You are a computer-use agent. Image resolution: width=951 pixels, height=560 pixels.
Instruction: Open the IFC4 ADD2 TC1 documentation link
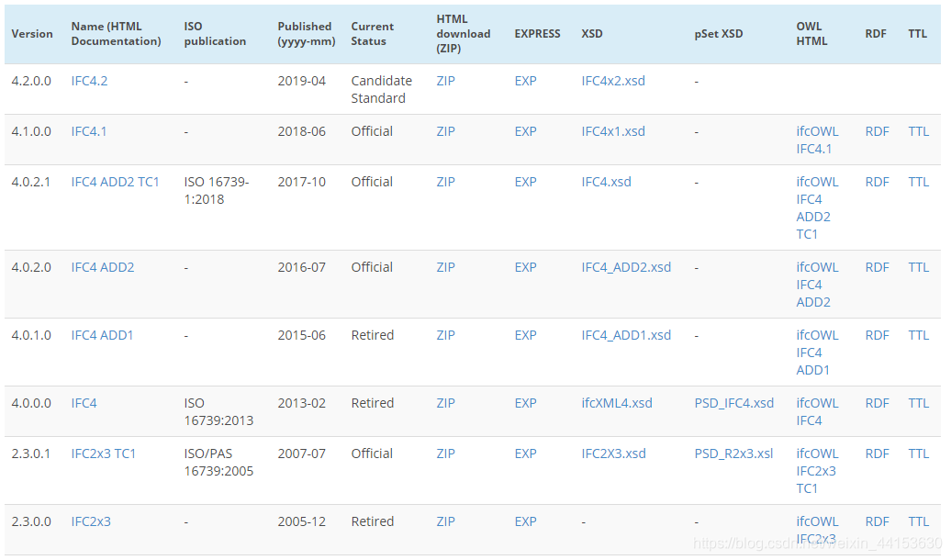115,182
